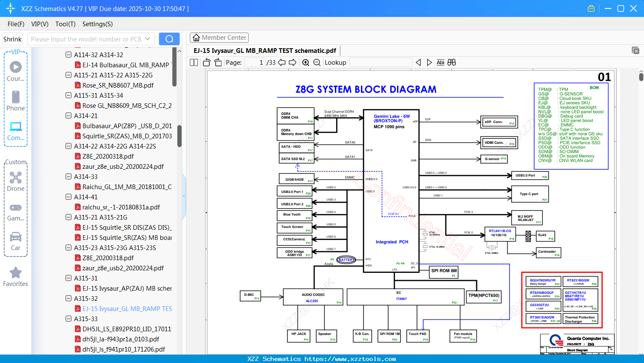Click the model number search input field
This screenshot has width=644, height=363.
coord(86,39)
